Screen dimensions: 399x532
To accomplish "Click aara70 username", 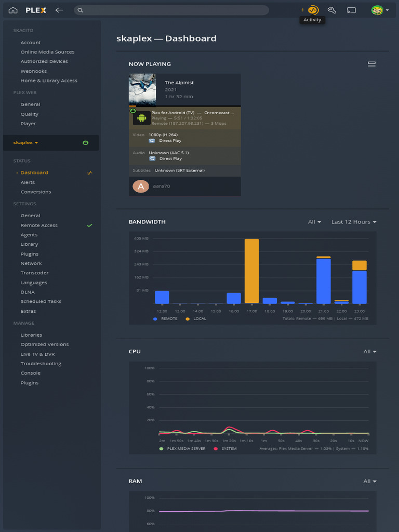I will pyautogui.click(x=162, y=187).
